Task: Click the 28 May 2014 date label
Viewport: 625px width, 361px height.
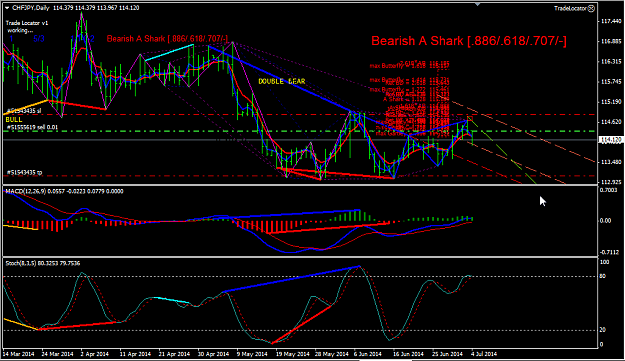Action: click(x=332, y=354)
